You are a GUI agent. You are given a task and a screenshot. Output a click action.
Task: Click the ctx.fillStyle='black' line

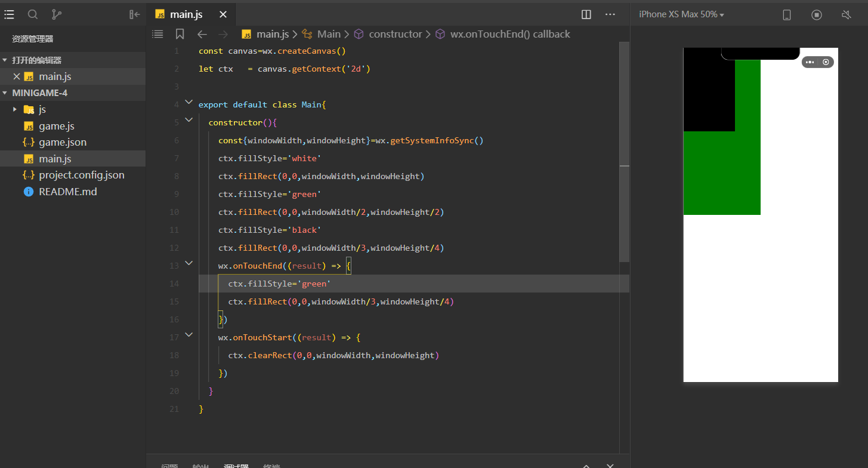click(x=270, y=230)
